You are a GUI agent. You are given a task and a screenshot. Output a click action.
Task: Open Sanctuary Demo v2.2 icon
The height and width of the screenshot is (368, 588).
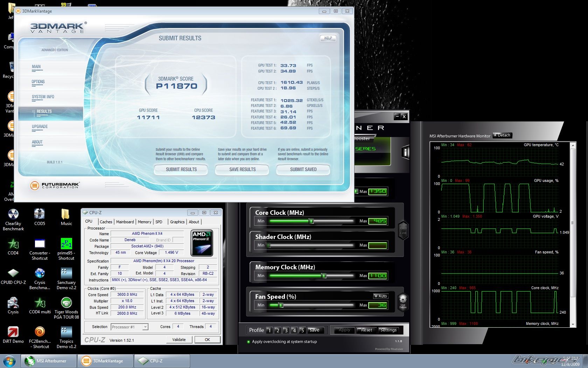66,279
